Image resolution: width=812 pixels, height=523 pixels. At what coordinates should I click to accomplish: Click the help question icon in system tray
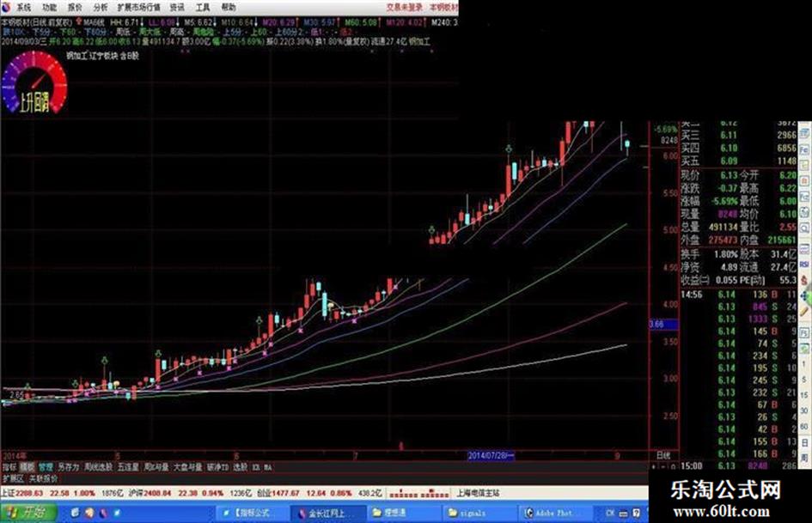coord(637,513)
